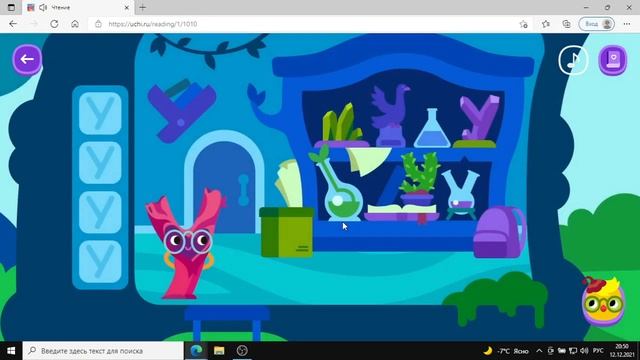
Task: Open Microsoft Edge from the taskbar
Action: coord(196,351)
